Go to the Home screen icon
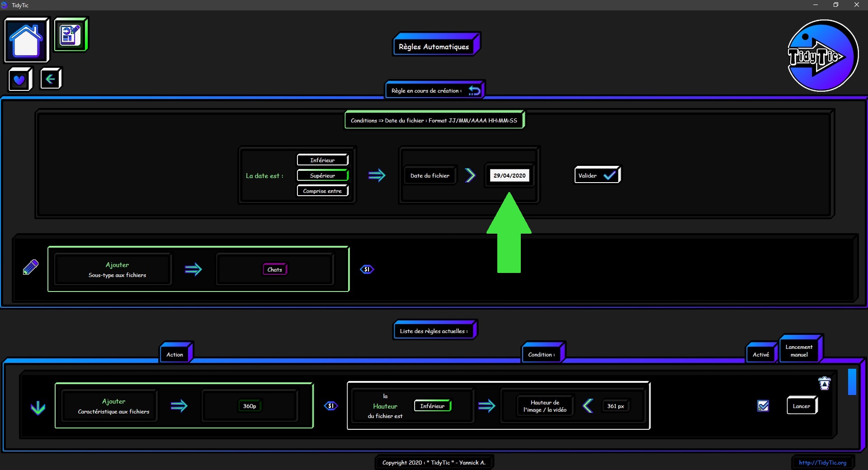 (x=26, y=40)
